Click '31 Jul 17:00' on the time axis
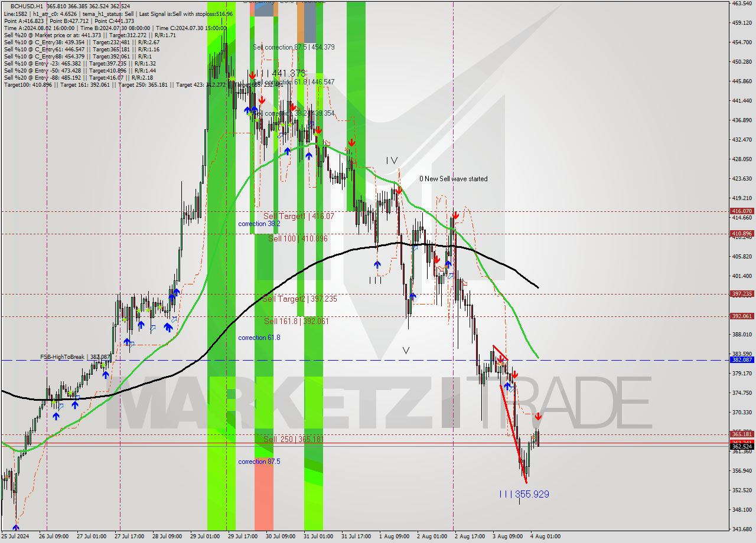This screenshot has height=543, width=756. pos(356,537)
